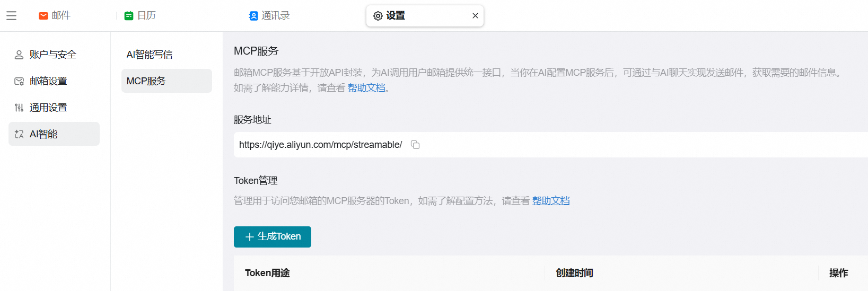Open 帮助文档 link in the MCP服务 description
This screenshot has height=291, width=868.
tap(366, 88)
